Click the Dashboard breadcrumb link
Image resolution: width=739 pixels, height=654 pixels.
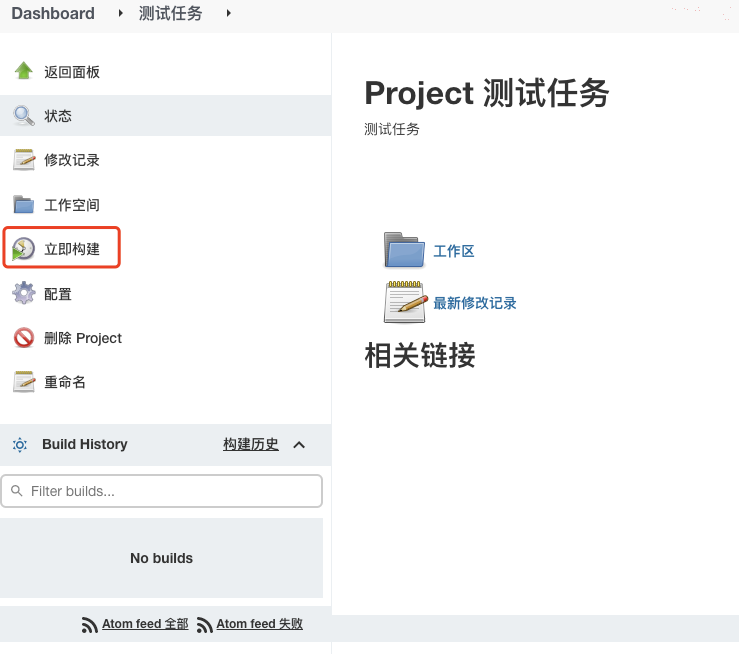coord(53,13)
